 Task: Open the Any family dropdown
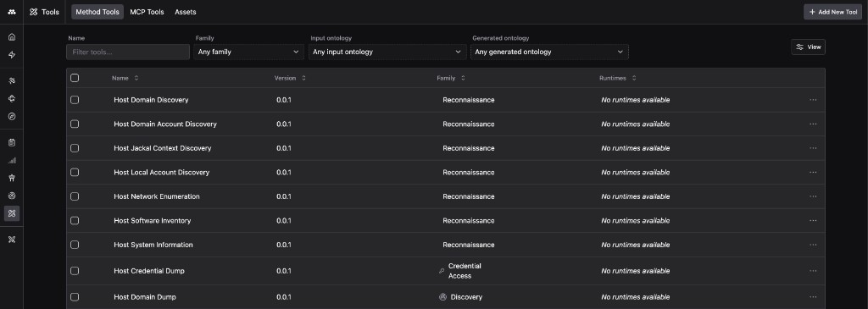coord(248,52)
